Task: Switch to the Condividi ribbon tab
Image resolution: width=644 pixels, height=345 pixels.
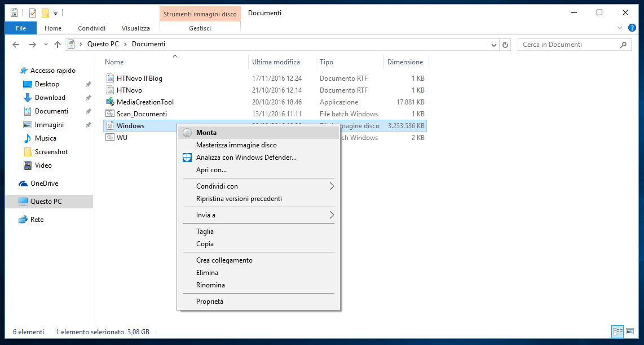Action: click(91, 28)
